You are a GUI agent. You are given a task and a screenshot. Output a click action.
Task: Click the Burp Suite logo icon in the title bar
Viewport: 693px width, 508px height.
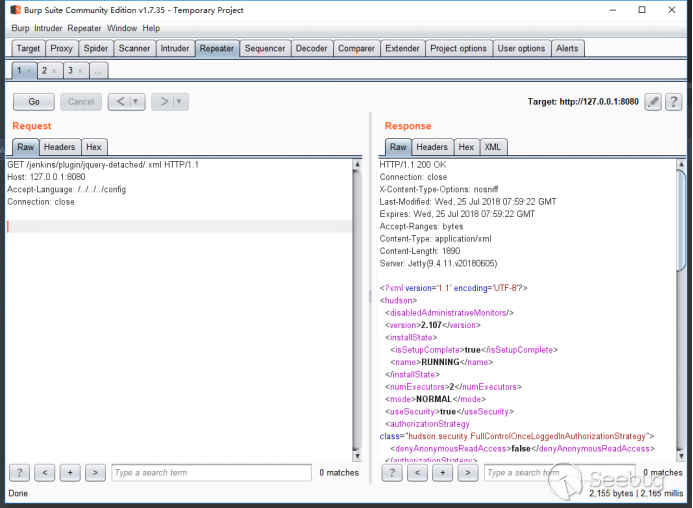(x=15, y=10)
